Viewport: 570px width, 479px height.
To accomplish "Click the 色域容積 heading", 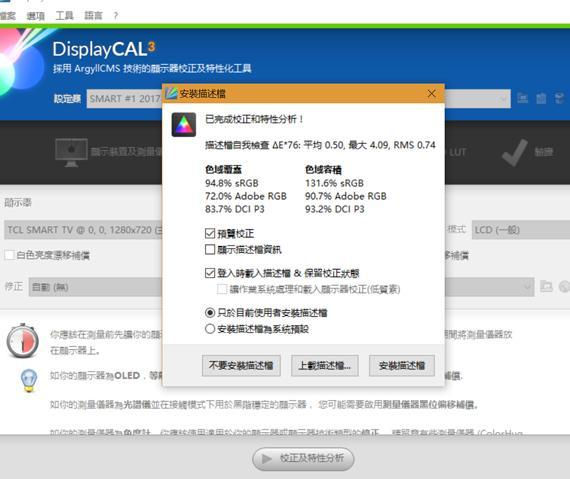I will tap(323, 169).
